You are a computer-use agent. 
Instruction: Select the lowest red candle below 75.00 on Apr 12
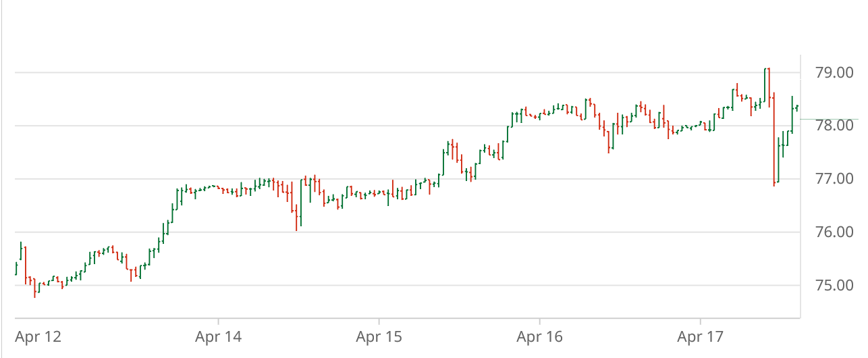coord(34,287)
